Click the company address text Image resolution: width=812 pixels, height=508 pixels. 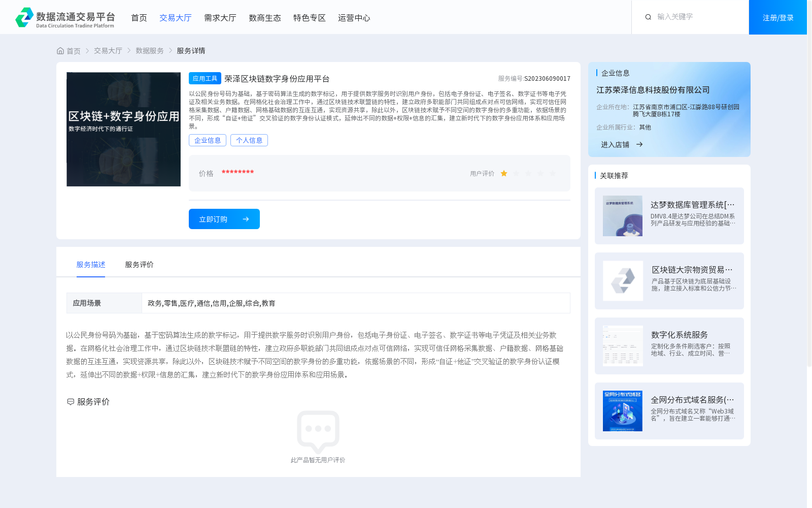[686, 111]
